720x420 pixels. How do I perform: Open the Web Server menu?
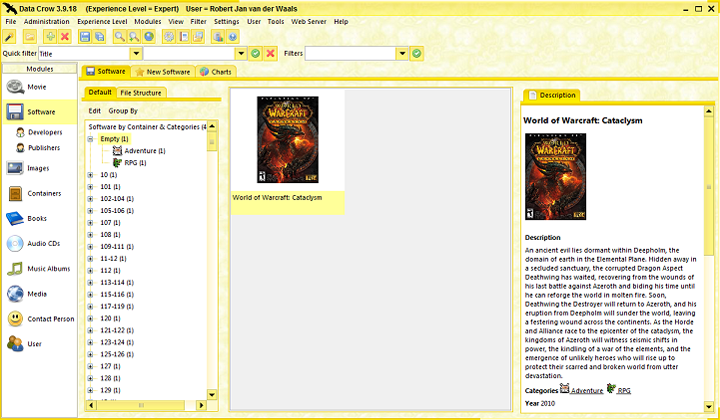point(309,22)
